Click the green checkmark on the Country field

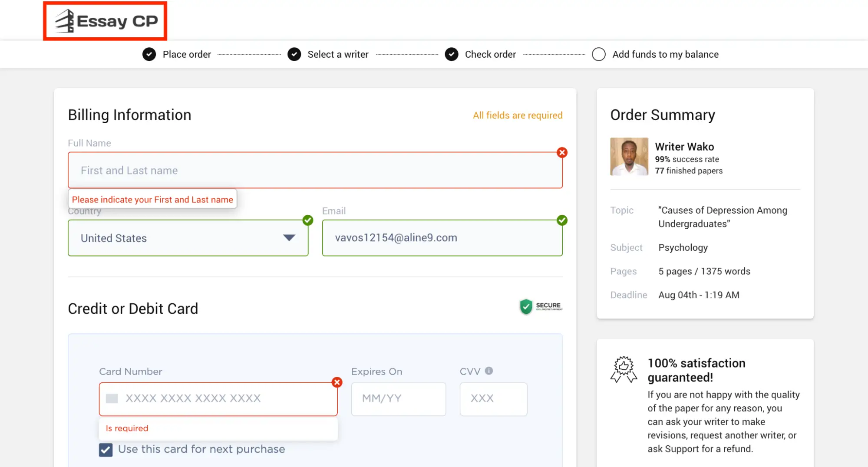308,220
